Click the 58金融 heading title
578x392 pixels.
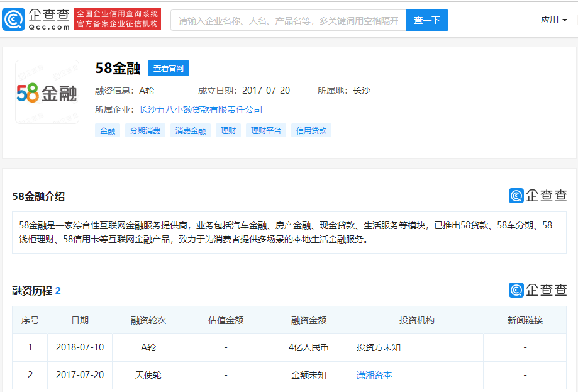(118, 68)
